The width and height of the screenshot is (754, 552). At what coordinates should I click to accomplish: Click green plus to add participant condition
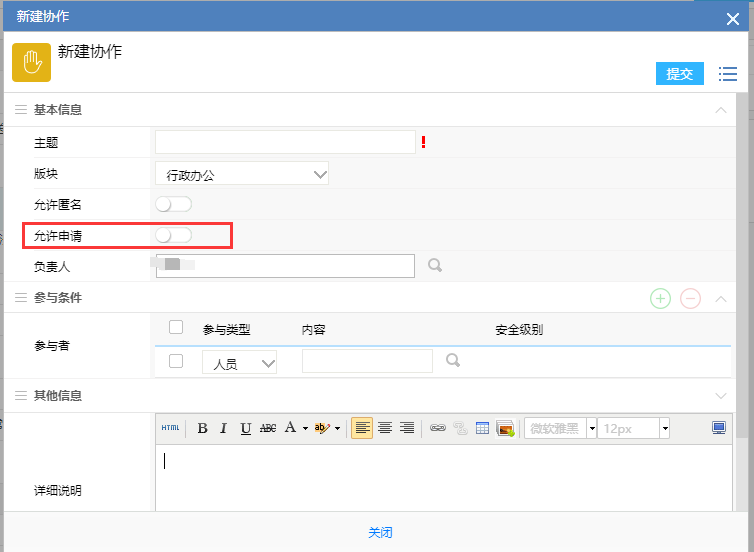click(660, 298)
